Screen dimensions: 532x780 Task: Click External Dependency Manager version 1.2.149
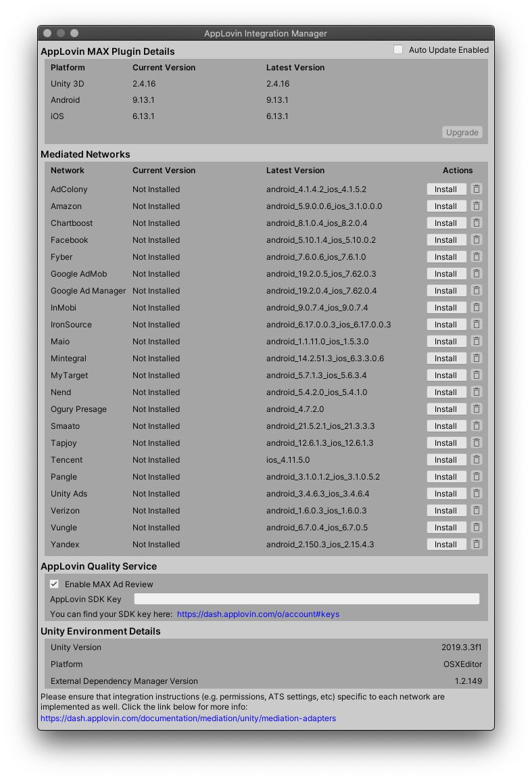click(x=468, y=681)
